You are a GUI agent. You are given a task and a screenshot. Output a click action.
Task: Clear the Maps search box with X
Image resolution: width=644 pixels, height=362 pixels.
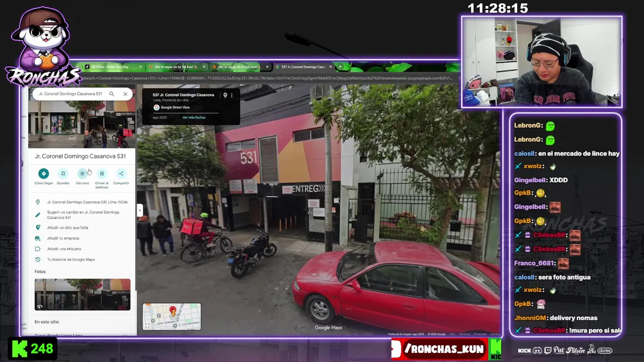click(125, 94)
